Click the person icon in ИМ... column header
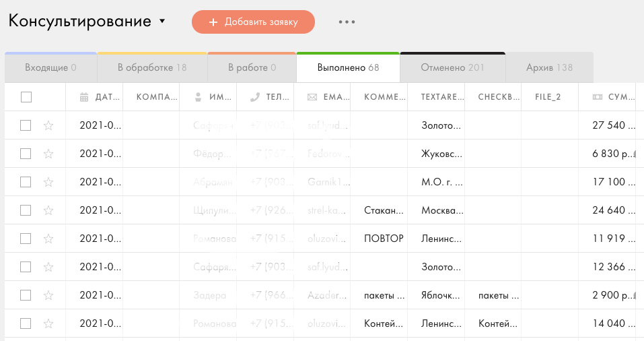 [198, 97]
